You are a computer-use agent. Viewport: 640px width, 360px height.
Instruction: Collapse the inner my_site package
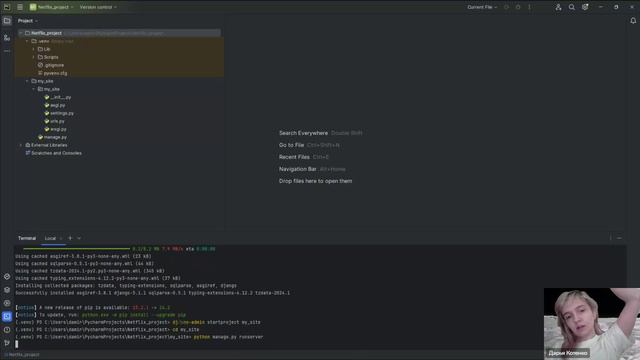pyautogui.click(x=33, y=89)
